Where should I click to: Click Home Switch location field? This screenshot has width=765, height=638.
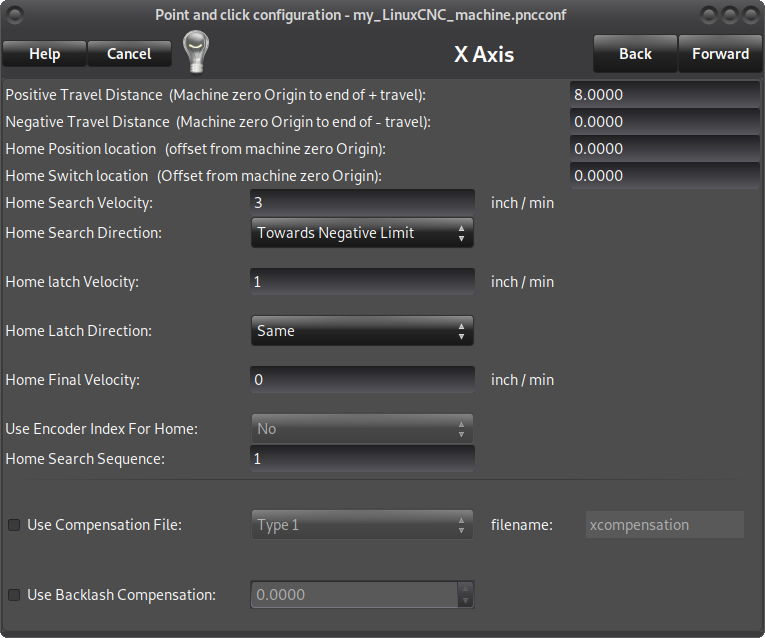click(x=664, y=176)
